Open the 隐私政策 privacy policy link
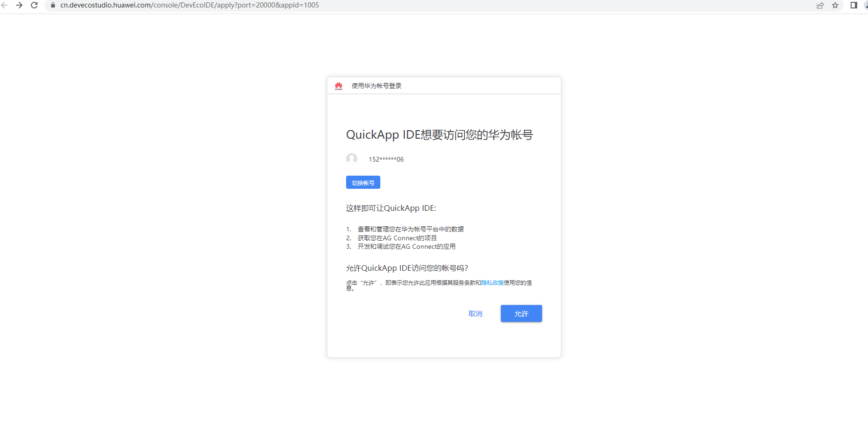Viewport: 868px width, 438px height. point(491,282)
